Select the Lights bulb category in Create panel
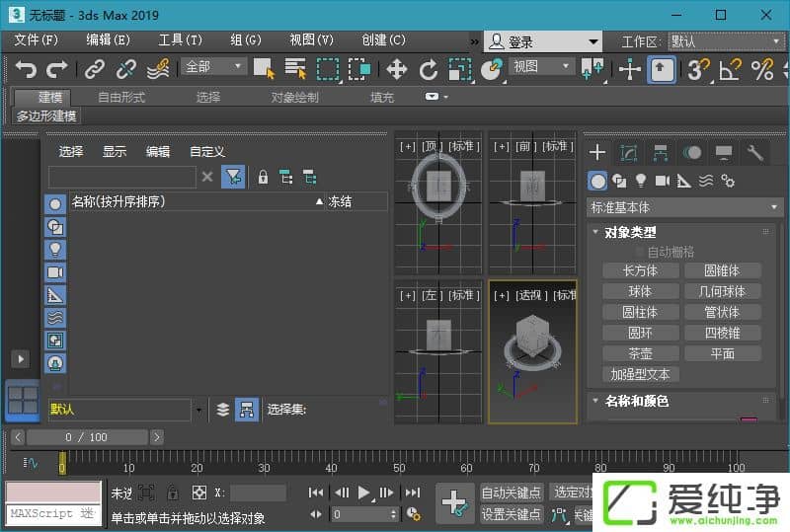 click(x=640, y=181)
